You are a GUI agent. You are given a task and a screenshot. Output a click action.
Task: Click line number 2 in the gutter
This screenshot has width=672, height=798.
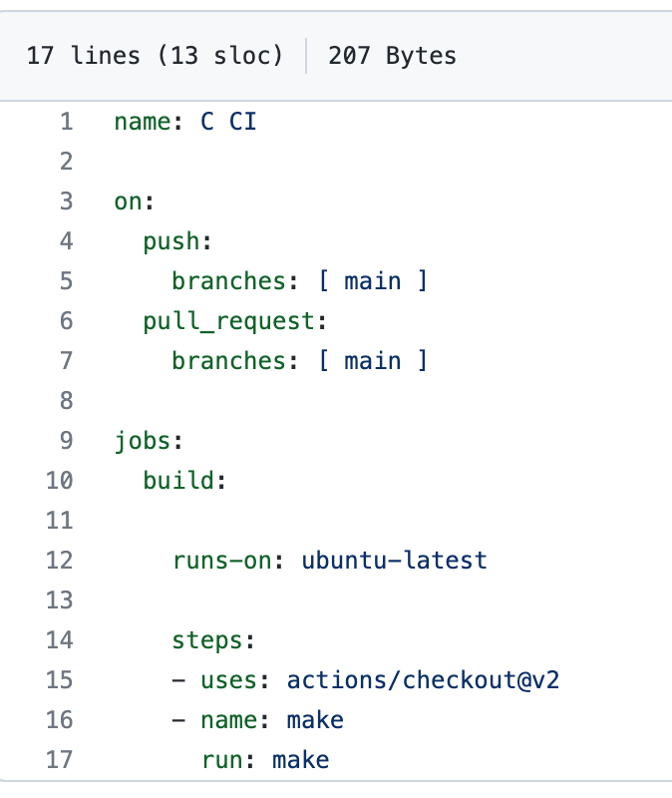(x=67, y=162)
